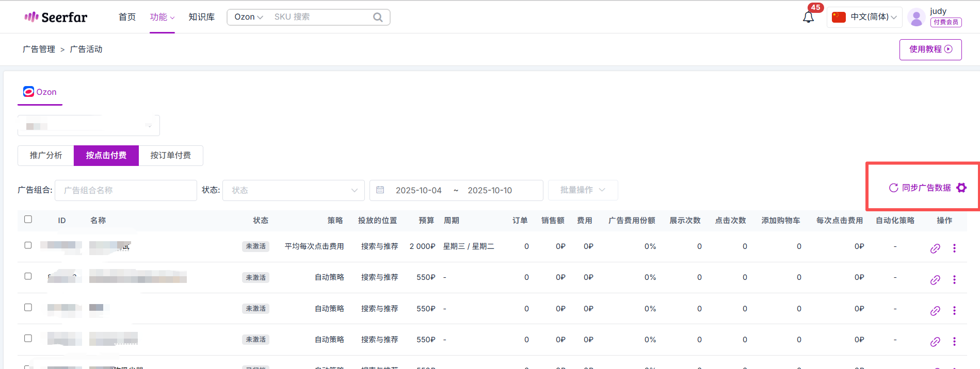Screen dimensions: 980x369
Task: Switch to the 推广分析 tab
Action: pyautogui.click(x=46, y=156)
